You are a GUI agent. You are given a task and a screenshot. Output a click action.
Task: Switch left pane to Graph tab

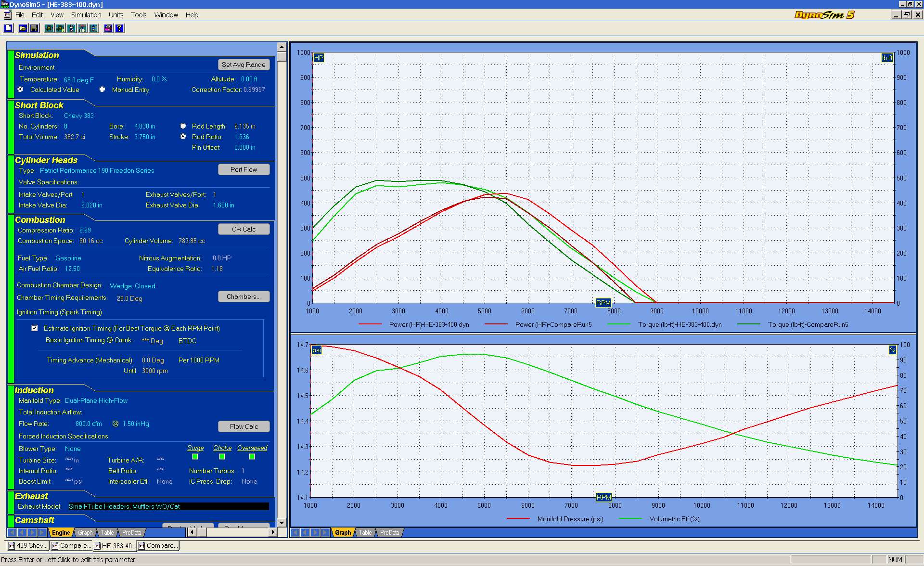click(85, 532)
